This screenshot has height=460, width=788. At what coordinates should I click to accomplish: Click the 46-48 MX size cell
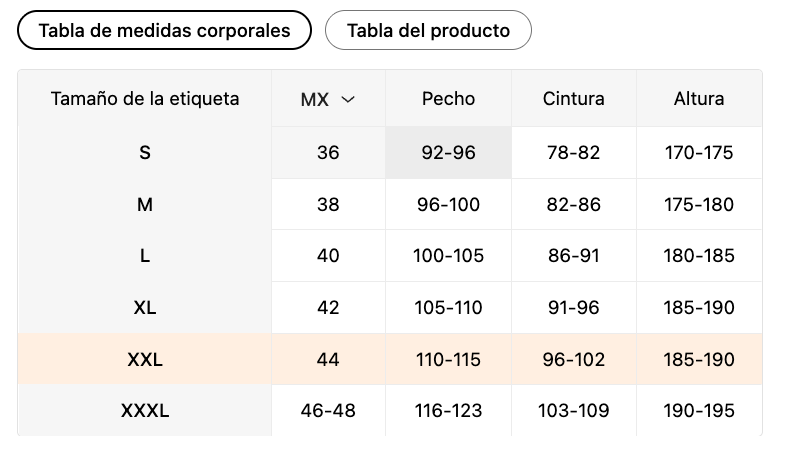click(x=328, y=411)
